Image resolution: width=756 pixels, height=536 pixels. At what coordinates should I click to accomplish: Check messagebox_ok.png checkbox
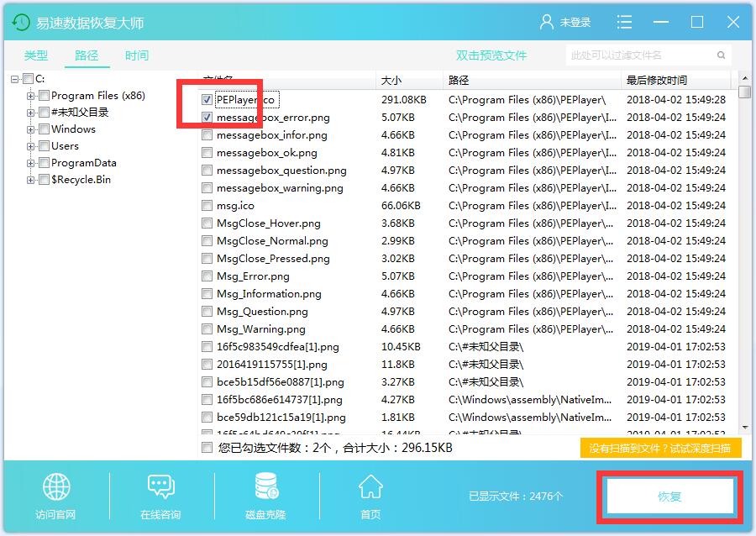point(207,153)
